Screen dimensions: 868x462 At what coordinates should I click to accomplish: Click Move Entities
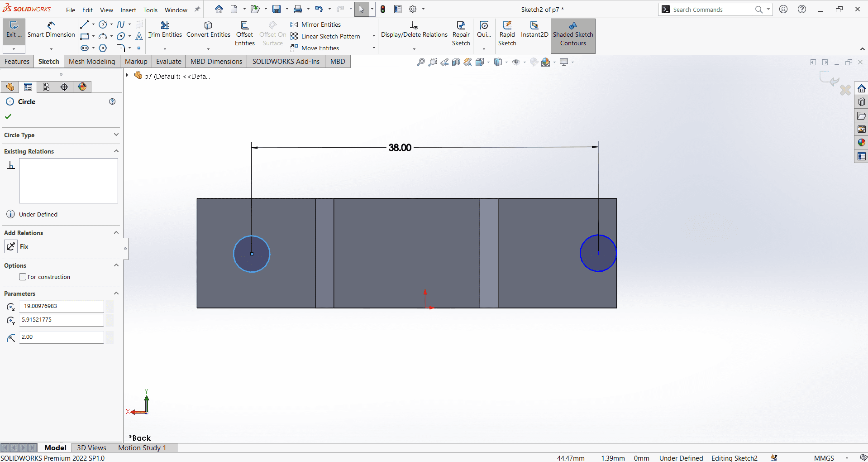[315, 48]
